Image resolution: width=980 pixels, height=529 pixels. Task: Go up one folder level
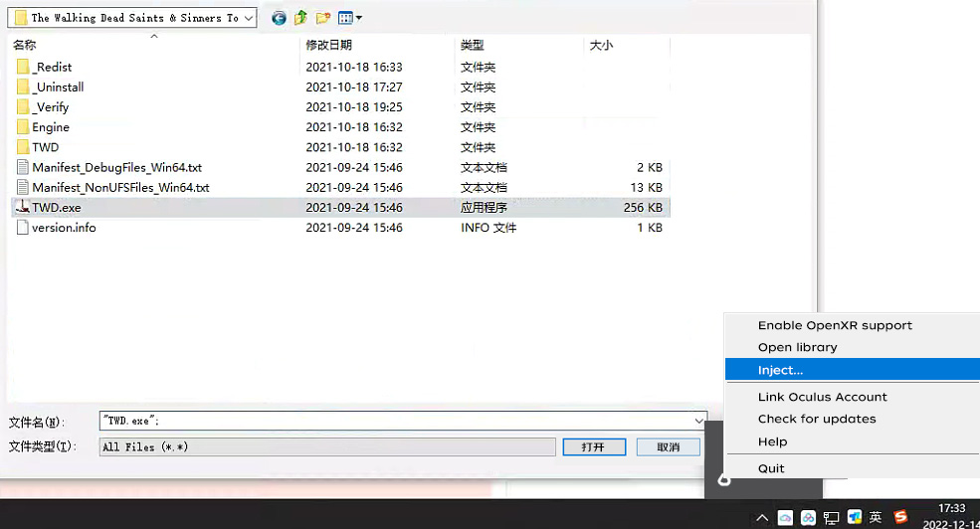pyautogui.click(x=300, y=18)
